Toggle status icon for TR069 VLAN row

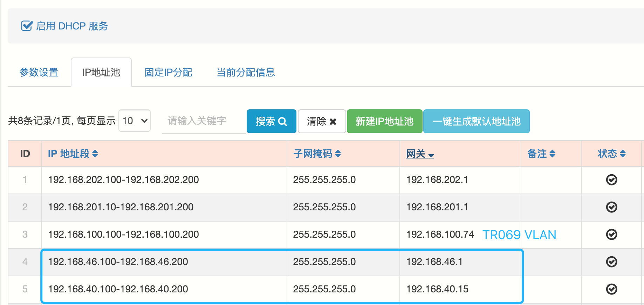(x=611, y=235)
